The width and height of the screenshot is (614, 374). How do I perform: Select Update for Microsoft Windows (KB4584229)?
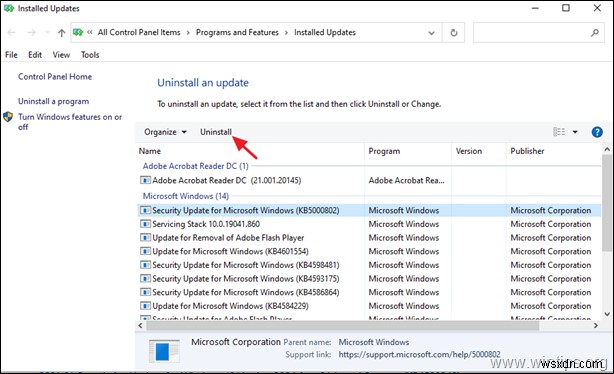click(x=230, y=306)
